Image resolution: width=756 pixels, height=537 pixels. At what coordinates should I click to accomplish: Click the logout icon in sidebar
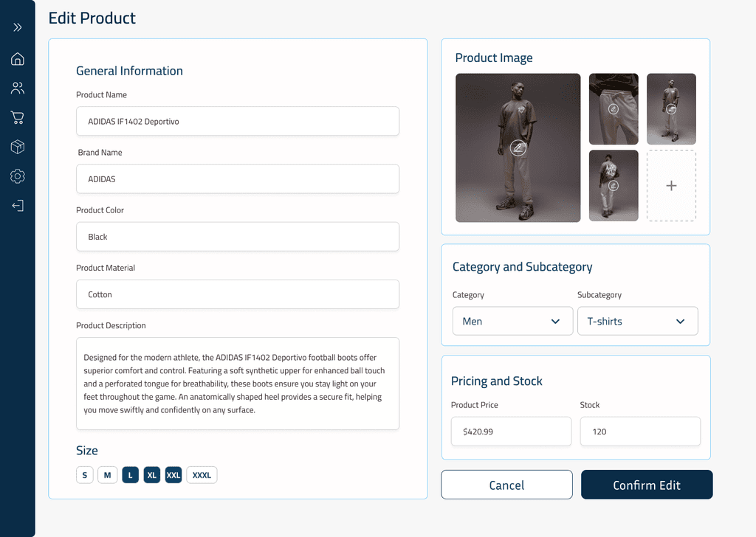click(18, 206)
